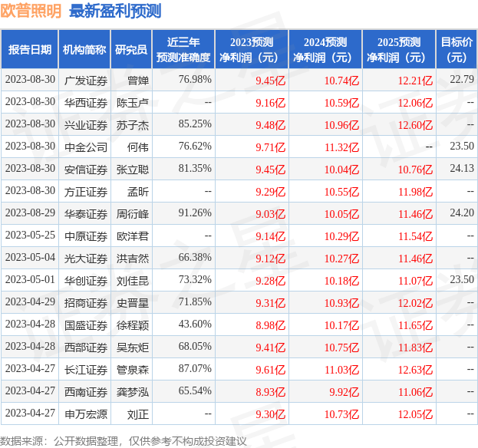Viewport: 478px width, 448px height.
Task: Click target price 22.79
Action: tap(462, 79)
